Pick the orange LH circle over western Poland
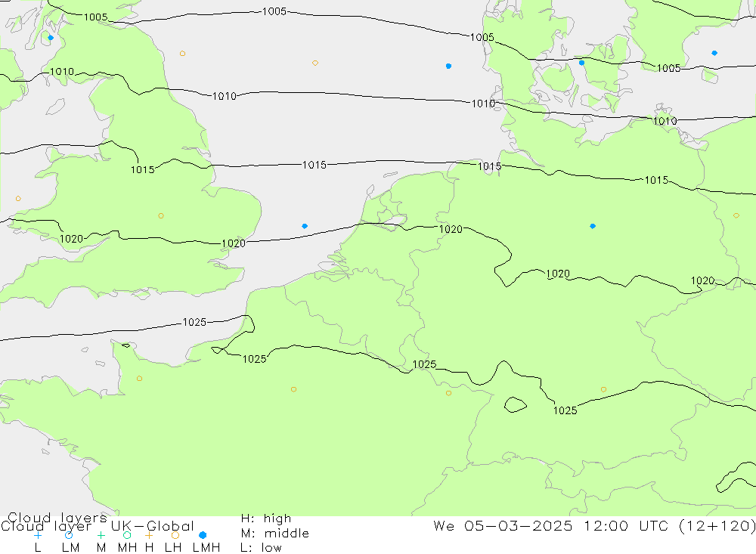Image resolution: width=756 pixels, height=554 pixels. click(736, 215)
